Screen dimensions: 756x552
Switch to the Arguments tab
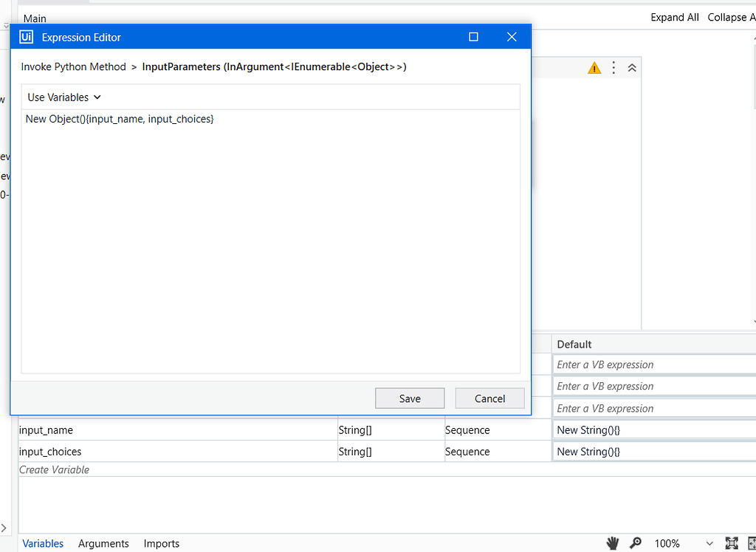[103, 543]
